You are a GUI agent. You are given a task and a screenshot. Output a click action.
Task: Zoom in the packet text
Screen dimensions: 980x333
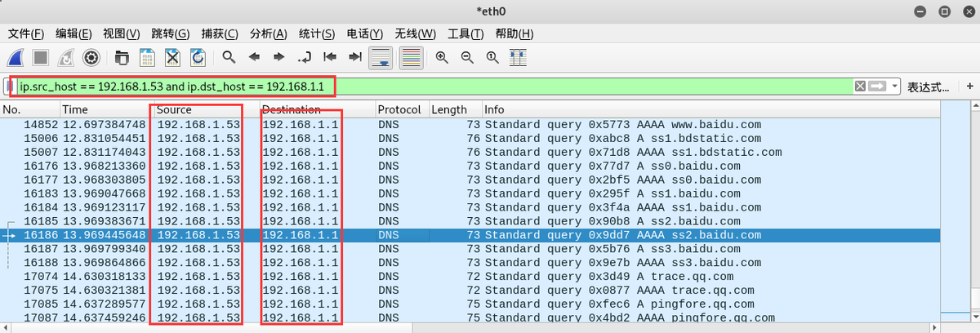click(x=442, y=57)
